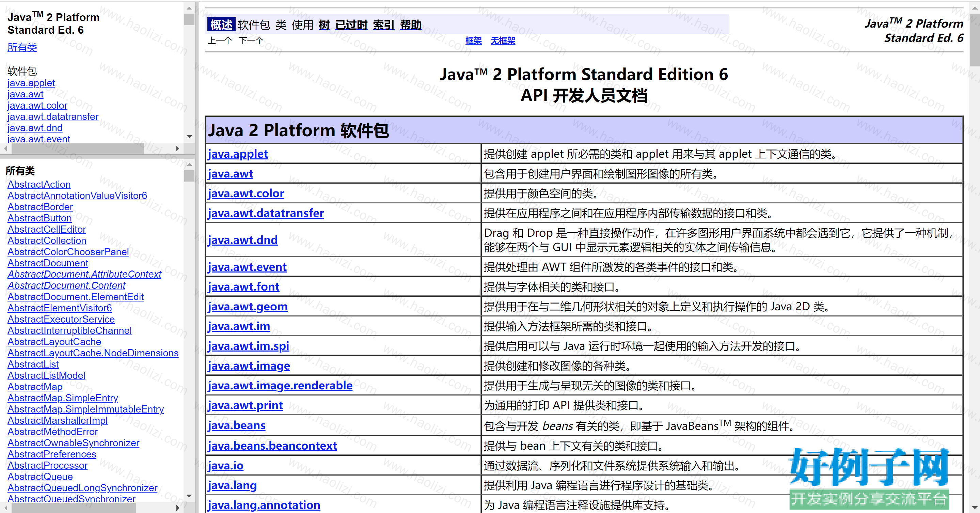Screen dimensions: 980x513
Task: Switch to 框架 frames view
Action: [474, 41]
